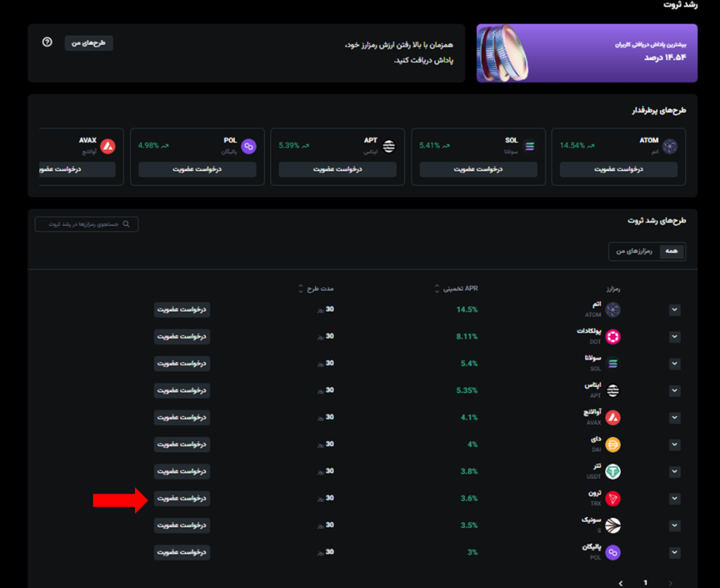Click the Sonic S coin icon
Screen dimensions: 720x588
(x=612, y=525)
